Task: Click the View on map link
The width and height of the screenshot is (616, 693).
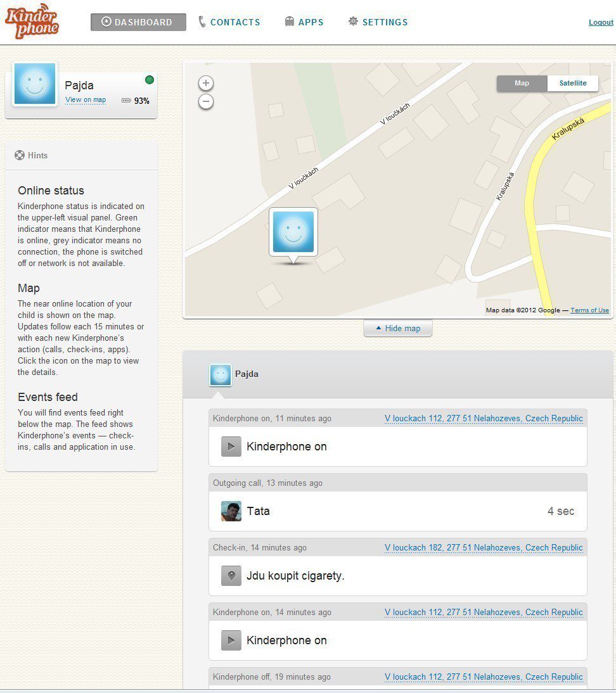Action: (x=86, y=100)
